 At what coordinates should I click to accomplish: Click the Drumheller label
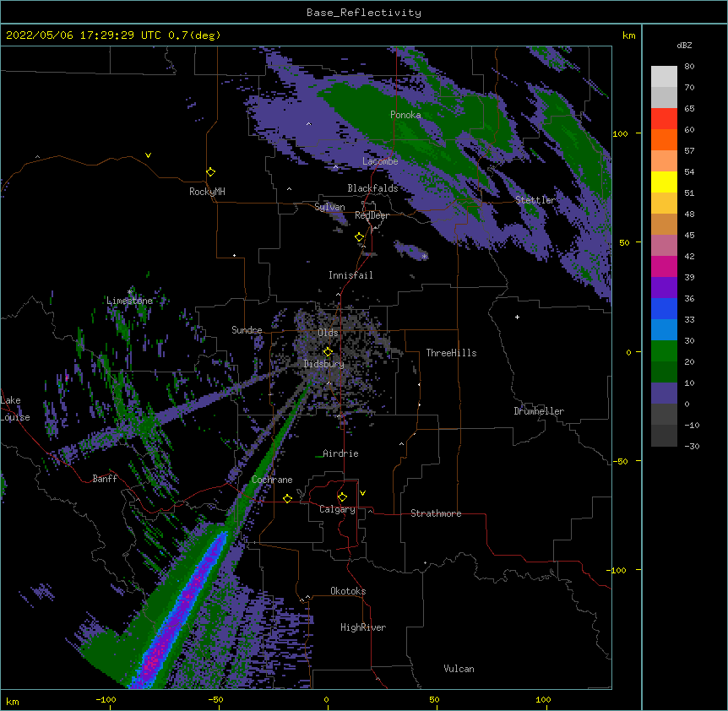539,411
